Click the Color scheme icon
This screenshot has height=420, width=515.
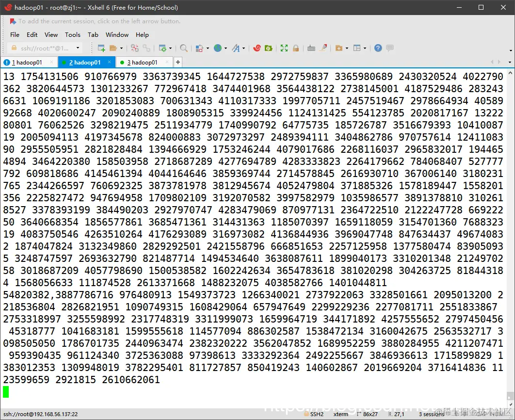pos(199,48)
